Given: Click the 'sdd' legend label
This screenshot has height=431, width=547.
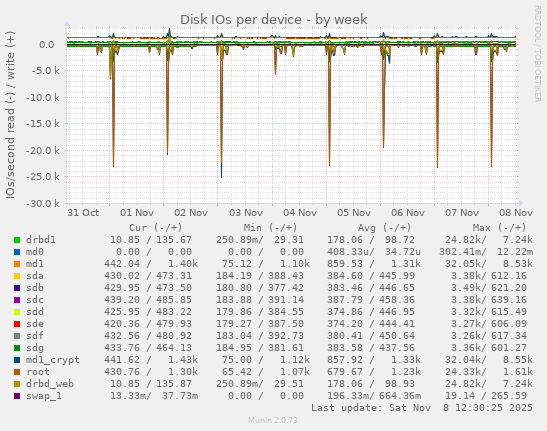Looking at the screenshot, I should pos(35,312).
